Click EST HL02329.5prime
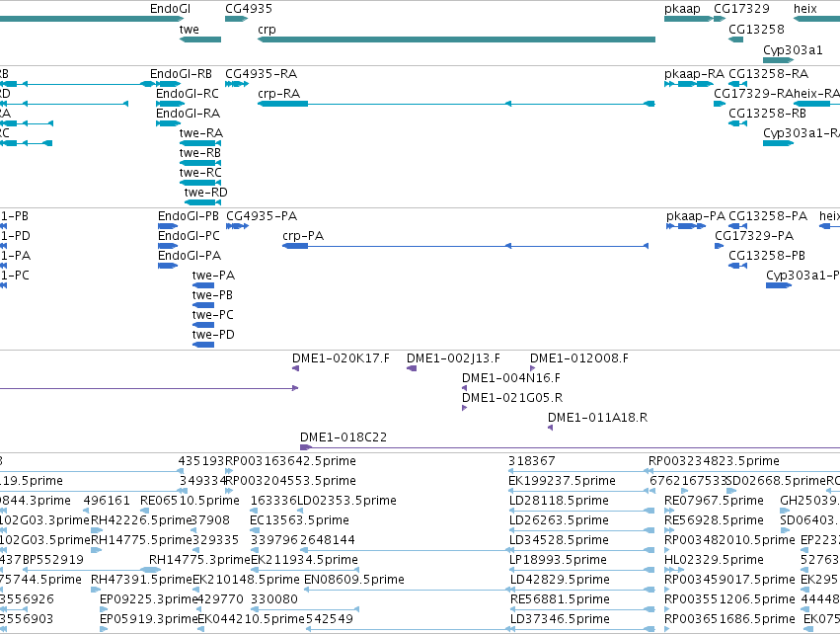 674,570
